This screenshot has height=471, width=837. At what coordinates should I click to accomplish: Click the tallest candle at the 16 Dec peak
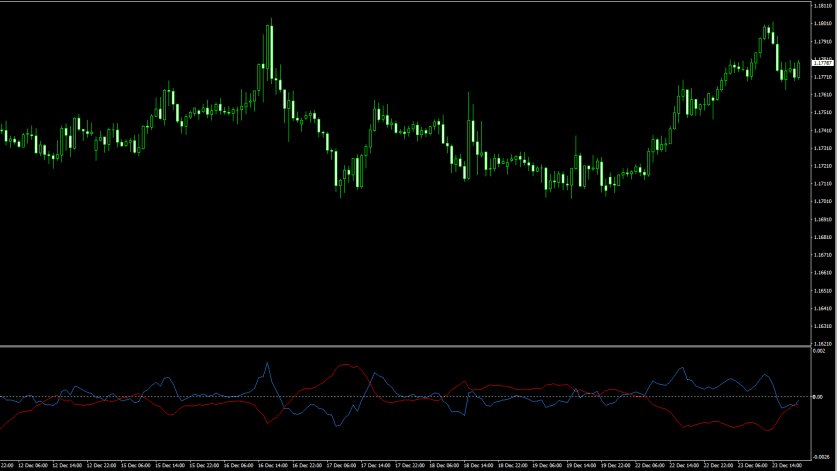pyautogui.click(x=270, y=50)
